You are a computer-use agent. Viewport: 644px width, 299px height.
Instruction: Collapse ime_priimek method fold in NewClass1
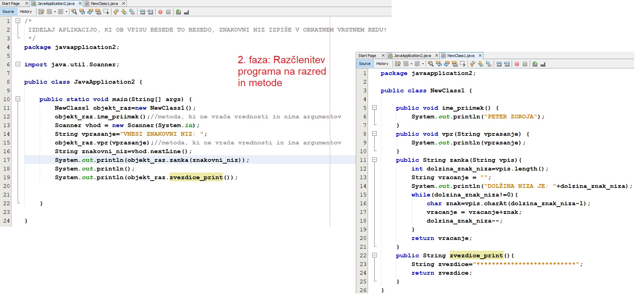(375, 108)
